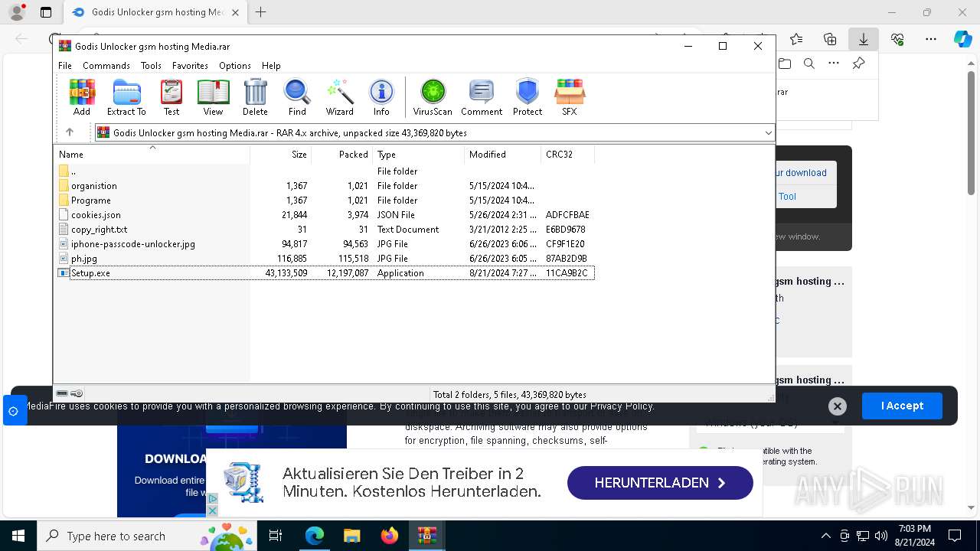Open new browser tab with plus

point(261,12)
